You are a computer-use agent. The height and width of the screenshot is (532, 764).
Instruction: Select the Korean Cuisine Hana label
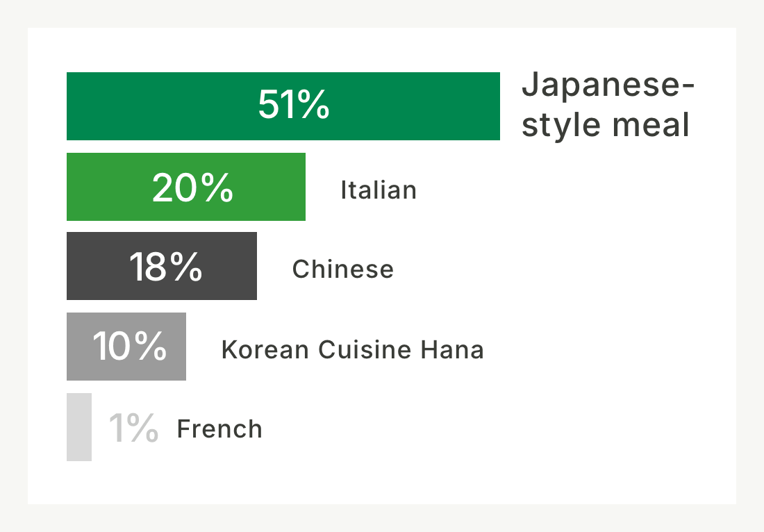(x=352, y=350)
